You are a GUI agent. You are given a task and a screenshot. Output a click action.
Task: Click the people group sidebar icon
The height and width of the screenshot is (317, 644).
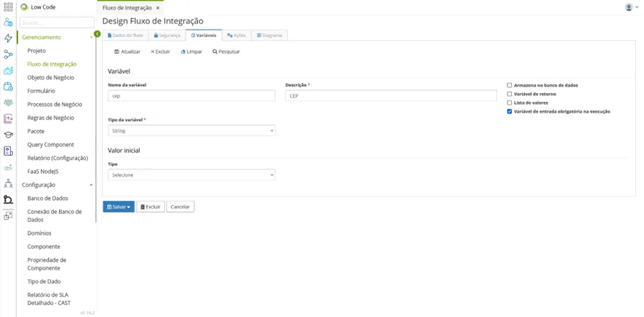[x=8, y=103]
